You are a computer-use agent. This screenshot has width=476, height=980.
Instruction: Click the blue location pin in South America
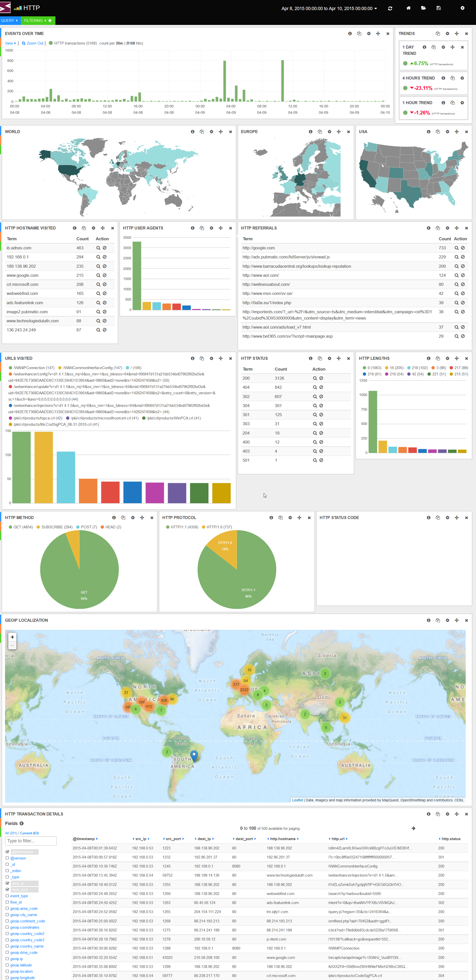(194, 756)
